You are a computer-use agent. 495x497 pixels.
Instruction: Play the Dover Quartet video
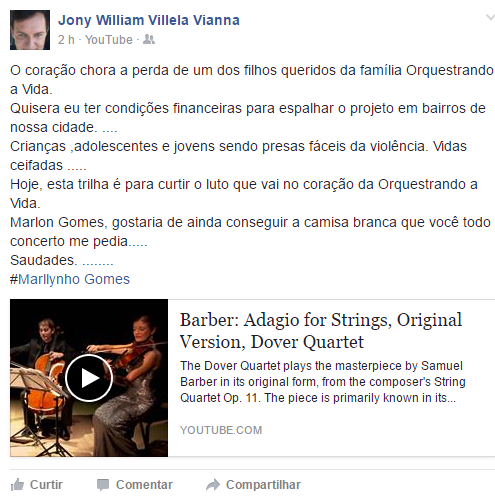point(89,378)
